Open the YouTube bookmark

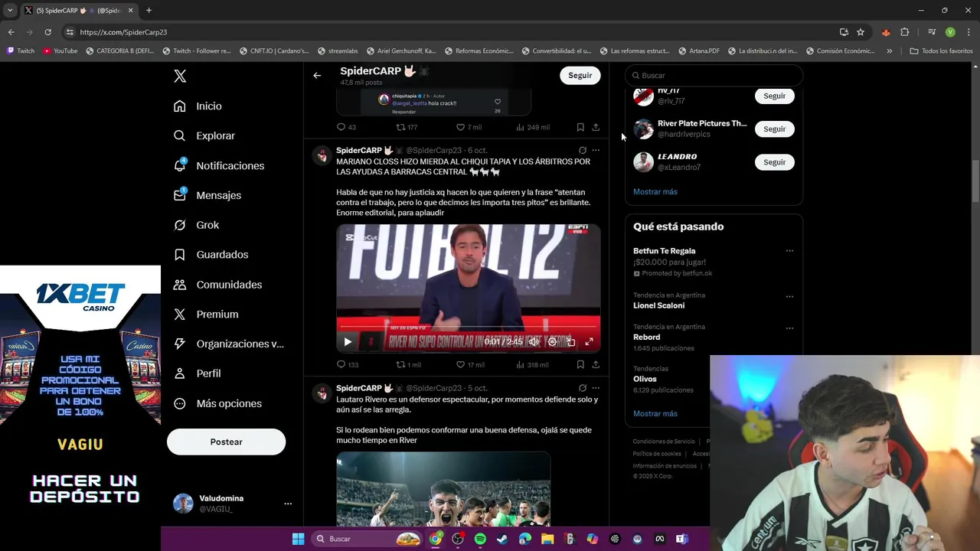(60, 51)
